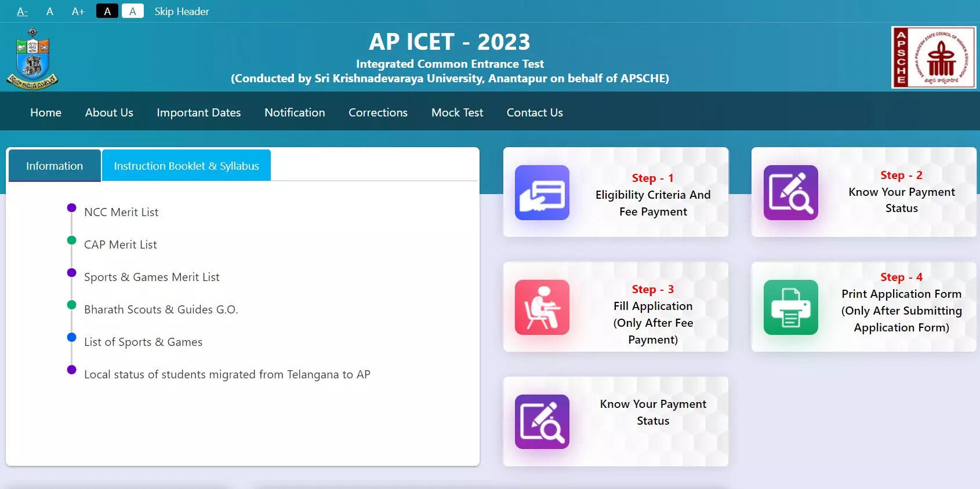Click the unnumbered Know Your Payment Status text
980x489 pixels.
(x=653, y=412)
